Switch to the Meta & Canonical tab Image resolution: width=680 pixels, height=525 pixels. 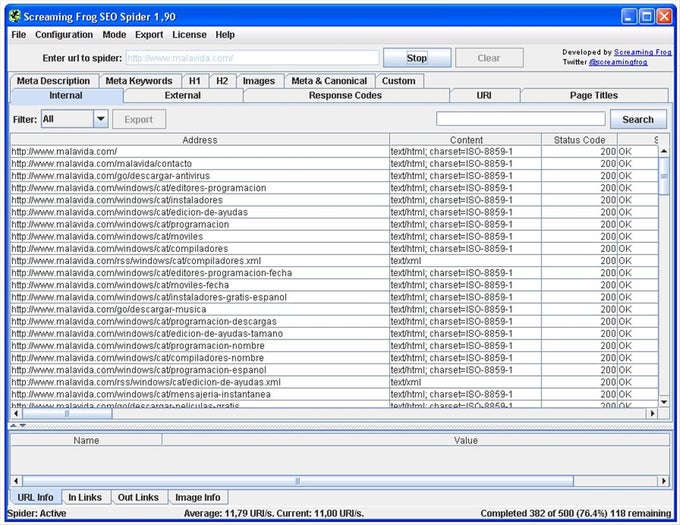[x=329, y=81]
